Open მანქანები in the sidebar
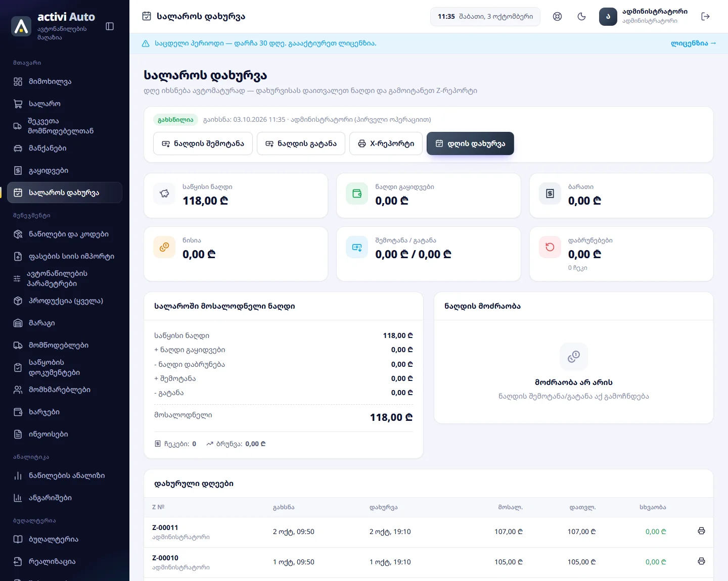The height and width of the screenshot is (581, 728). (65, 148)
